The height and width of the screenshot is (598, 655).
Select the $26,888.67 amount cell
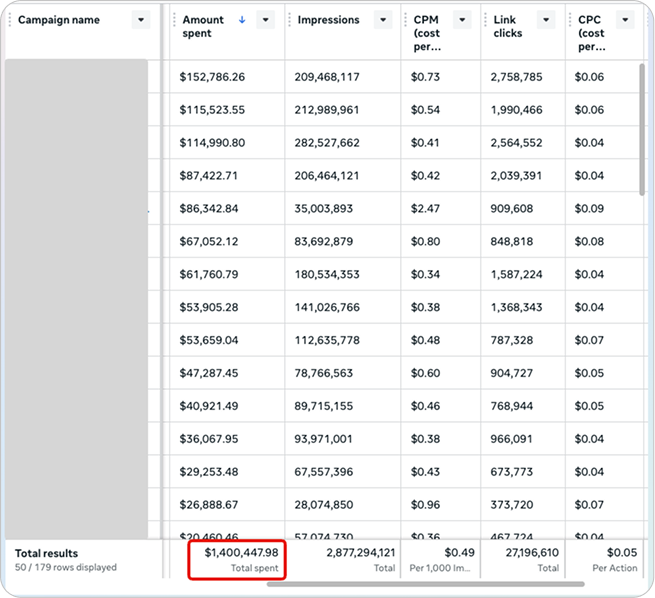(x=209, y=504)
